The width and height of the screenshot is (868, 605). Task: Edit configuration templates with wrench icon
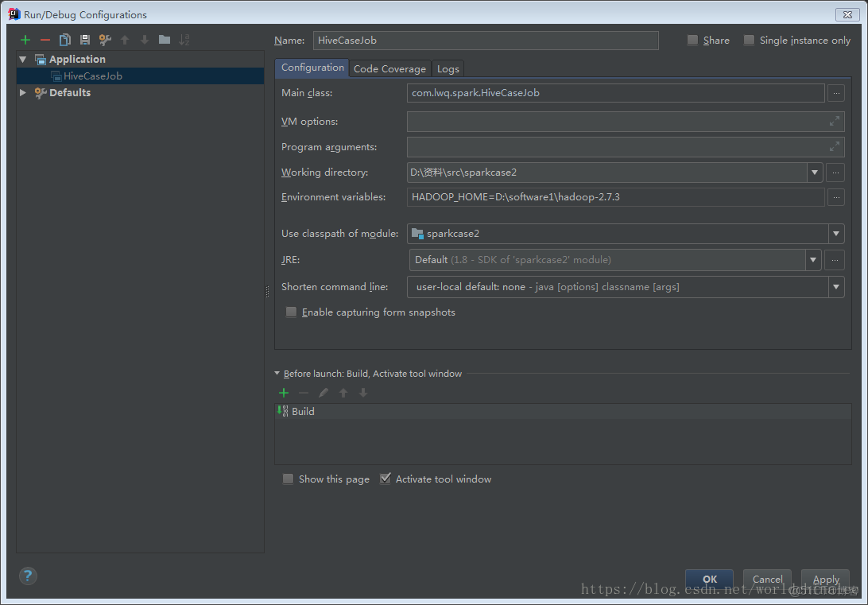click(105, 39)
